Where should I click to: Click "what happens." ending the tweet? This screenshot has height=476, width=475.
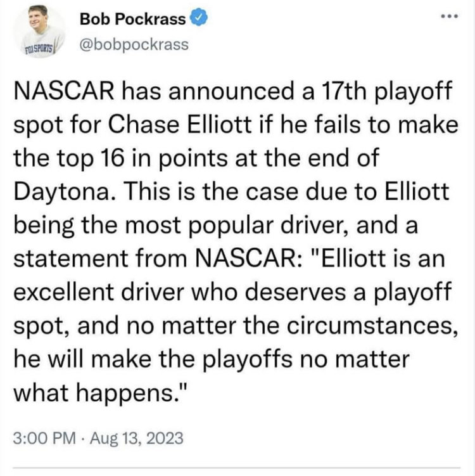pos(99,394)
